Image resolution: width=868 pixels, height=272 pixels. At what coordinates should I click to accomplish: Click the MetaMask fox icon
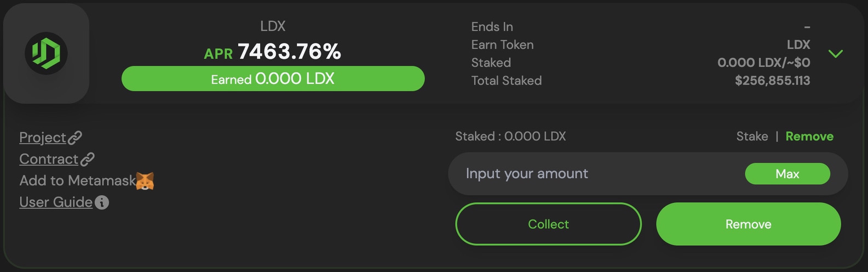(x=145, y=180)
